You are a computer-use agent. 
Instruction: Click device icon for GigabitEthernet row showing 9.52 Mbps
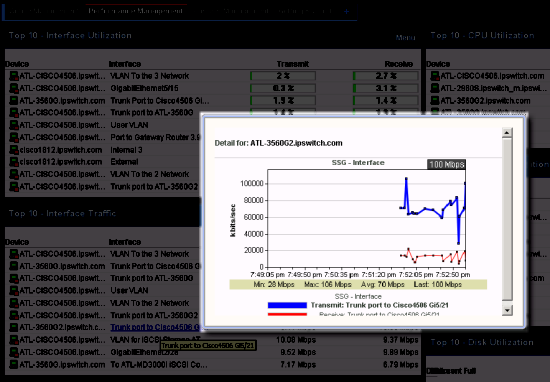click(14, 352)
